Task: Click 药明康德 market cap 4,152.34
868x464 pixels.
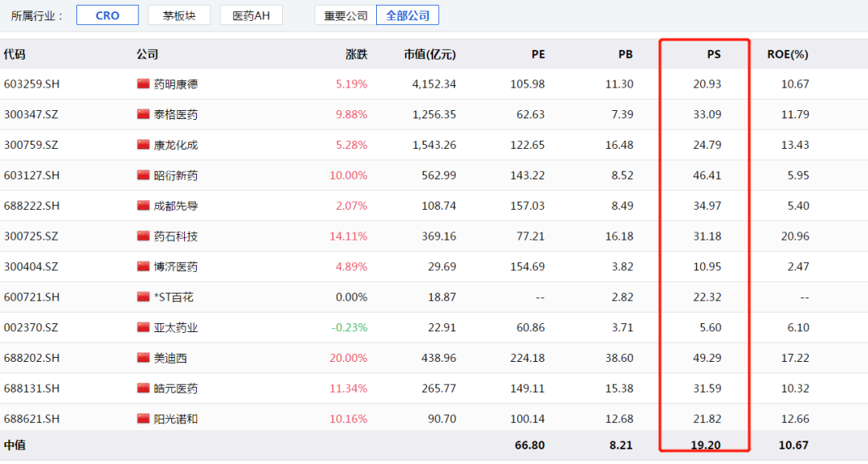Action: pos(434,84)
